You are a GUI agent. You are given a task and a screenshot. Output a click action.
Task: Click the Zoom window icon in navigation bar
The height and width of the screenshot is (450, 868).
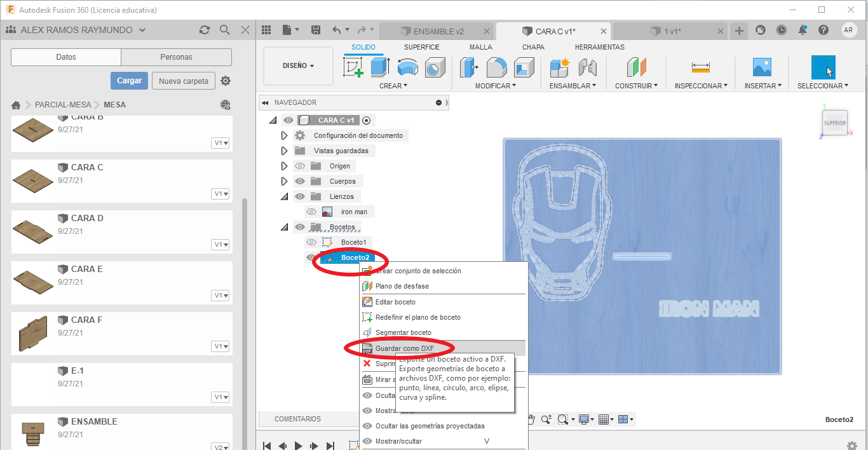[x=562, y=419]
